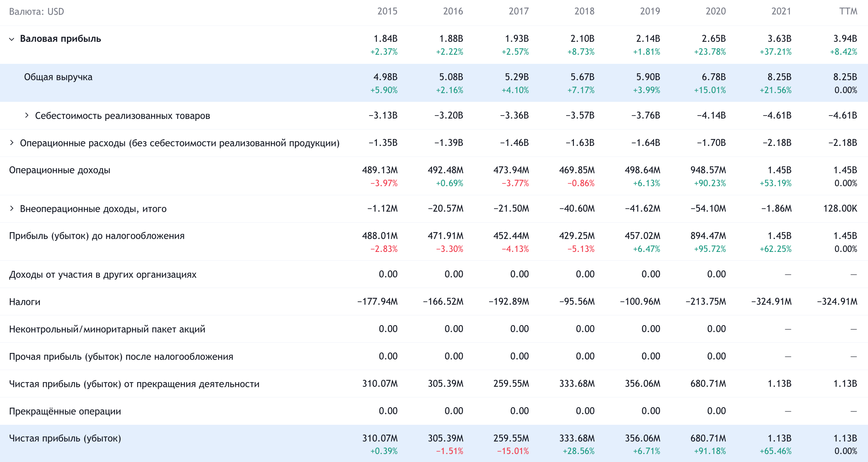Select operating expenses value −1.35B
This screenshot has height=462, width=868.
383,143
